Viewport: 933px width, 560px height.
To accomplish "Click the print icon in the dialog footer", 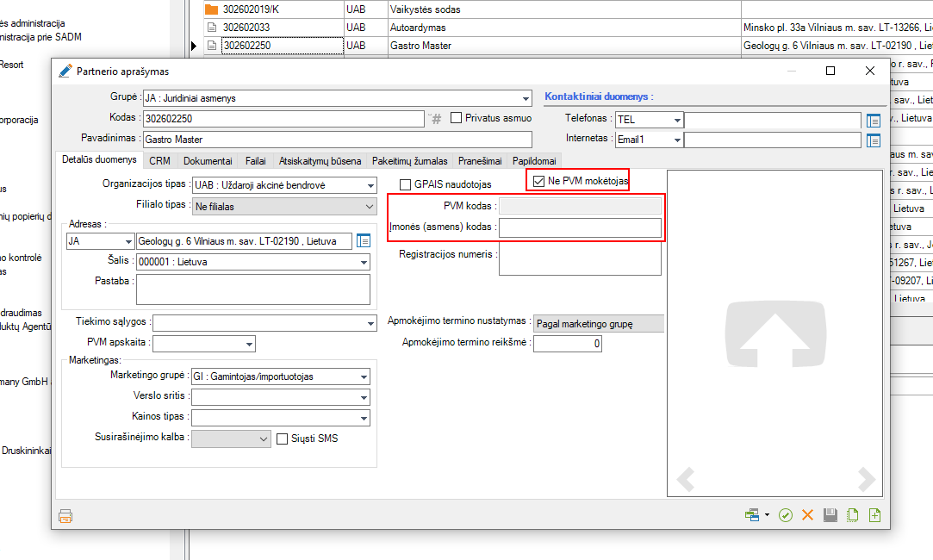I will click(65, 516).
